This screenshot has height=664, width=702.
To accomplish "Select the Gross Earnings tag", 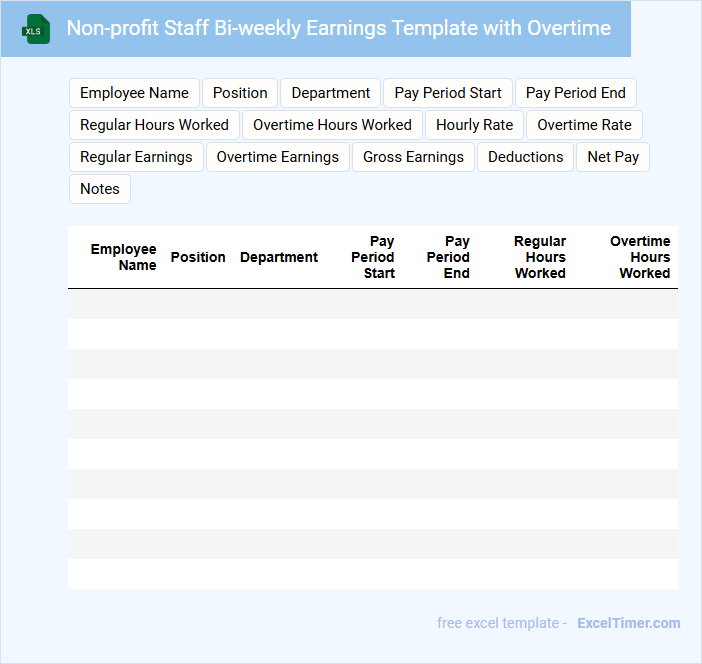I will pyautogui.click(x=413, y=157).
